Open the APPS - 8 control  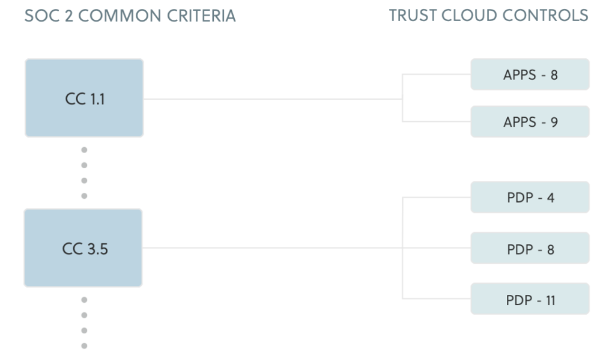tap(530, 74)
